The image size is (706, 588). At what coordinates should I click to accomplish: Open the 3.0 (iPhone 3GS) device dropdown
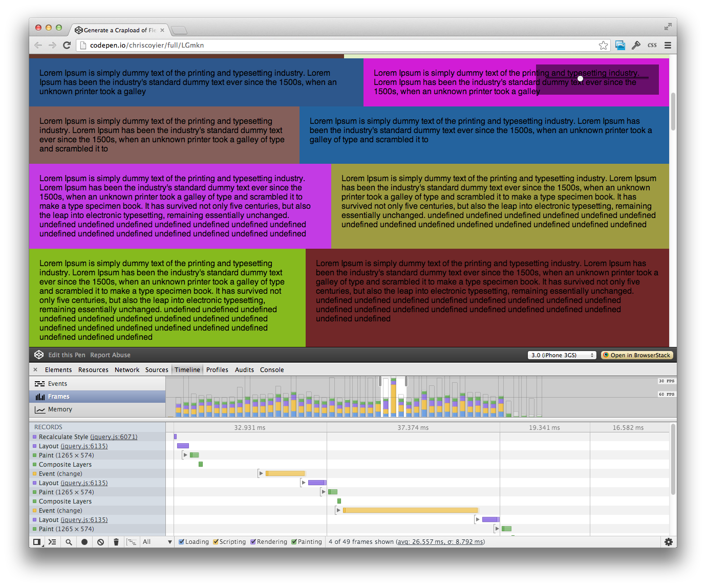pyautogui.click(x=562, y=355)
